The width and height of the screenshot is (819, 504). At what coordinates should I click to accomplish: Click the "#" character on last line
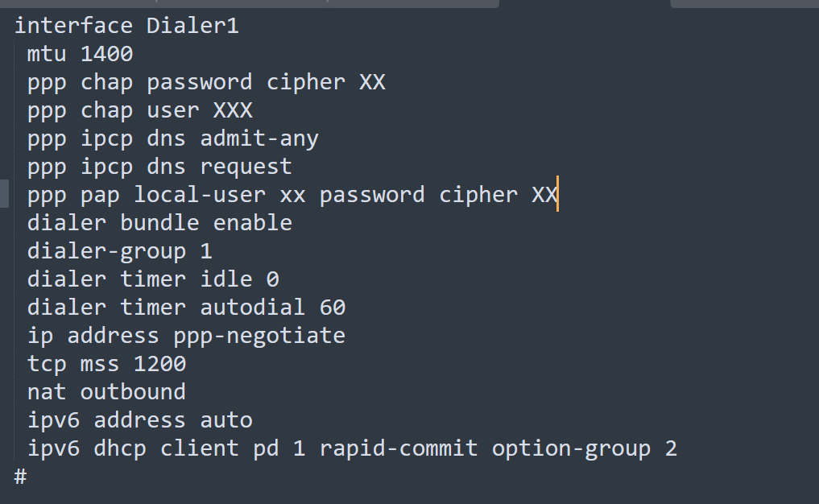click(x=21, y=476)
